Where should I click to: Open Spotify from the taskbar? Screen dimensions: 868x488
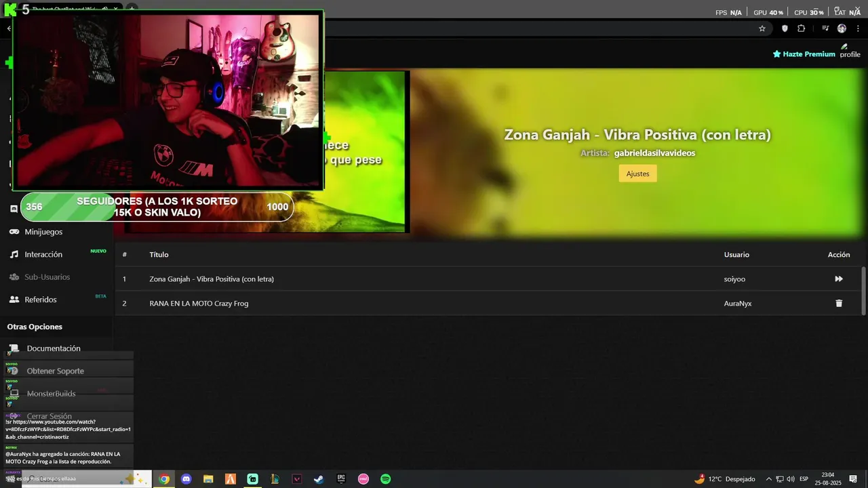[x=385, y=479]
